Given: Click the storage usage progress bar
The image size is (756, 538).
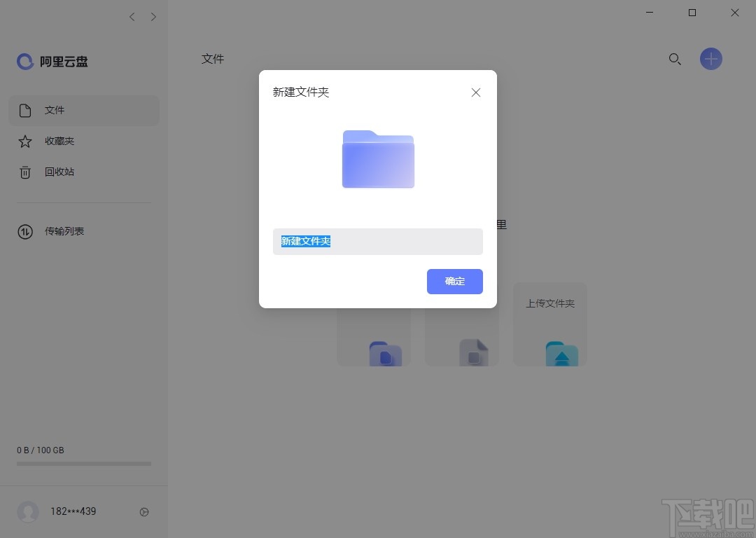Looking at the screenshot, I should pos(83,463).
